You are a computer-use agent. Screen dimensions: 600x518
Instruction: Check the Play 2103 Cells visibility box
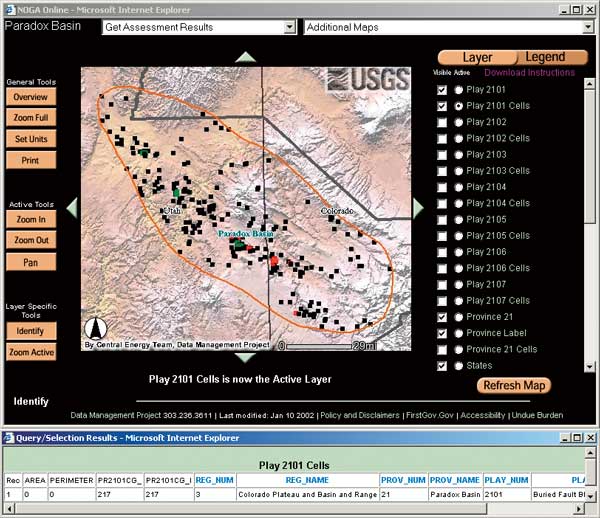point(442,171)
